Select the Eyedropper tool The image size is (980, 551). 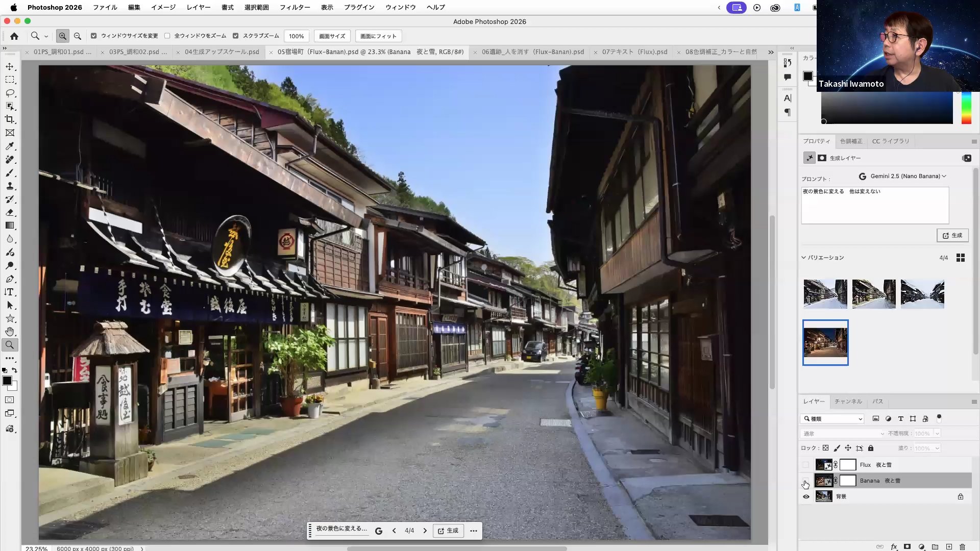(10, 146)
